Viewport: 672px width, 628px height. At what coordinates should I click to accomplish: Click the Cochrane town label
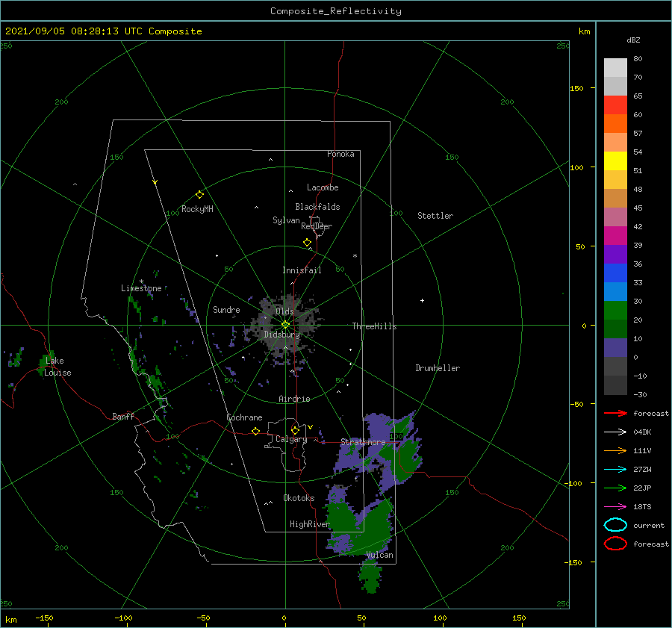coord(244,417)
